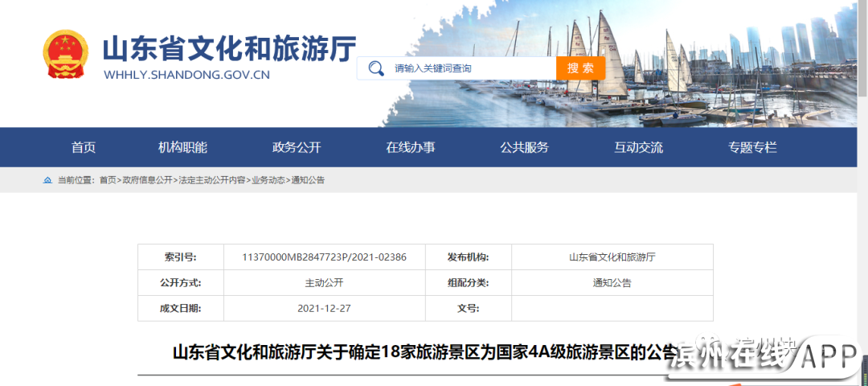Go to the 在线办事 section
Image resolution: width=868 pixels, height=386 pixels.
tap(410, 147)
